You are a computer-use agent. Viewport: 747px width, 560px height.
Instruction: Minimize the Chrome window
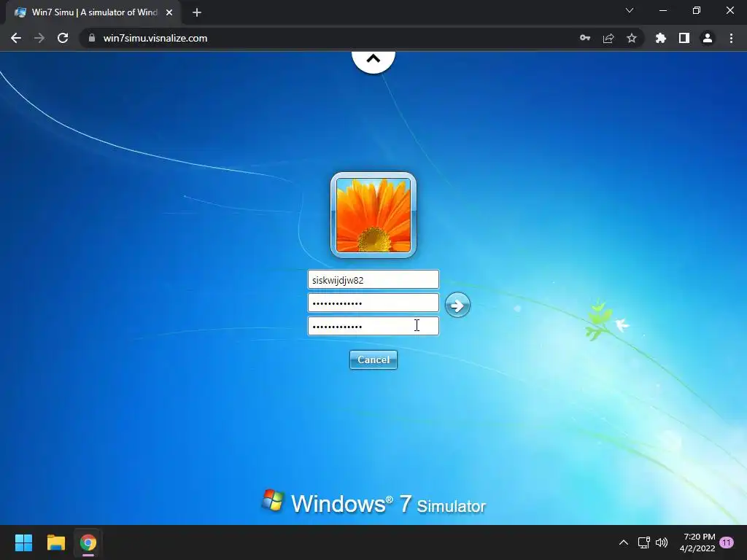tap(662, 10)
